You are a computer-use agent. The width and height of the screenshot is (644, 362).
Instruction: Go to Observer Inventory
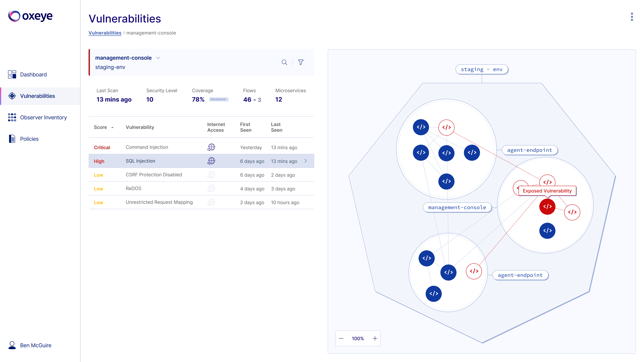coord(43,117)
